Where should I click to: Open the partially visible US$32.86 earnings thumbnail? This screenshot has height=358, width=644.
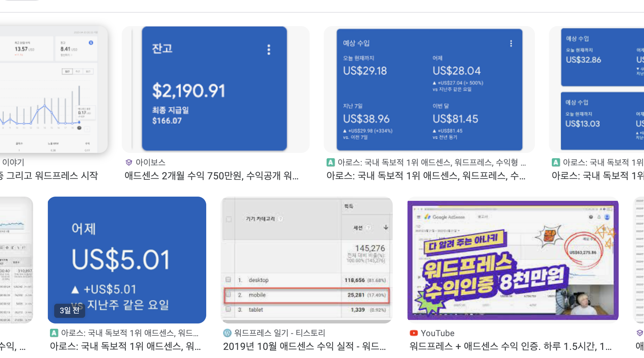596,89
